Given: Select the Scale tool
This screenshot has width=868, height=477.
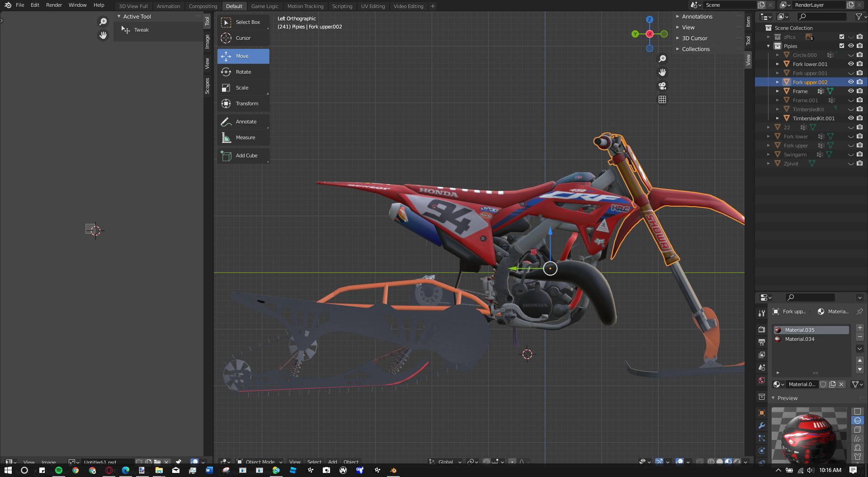Looking at the screenshot, I should pyautogui.click(x=243, y=88).
